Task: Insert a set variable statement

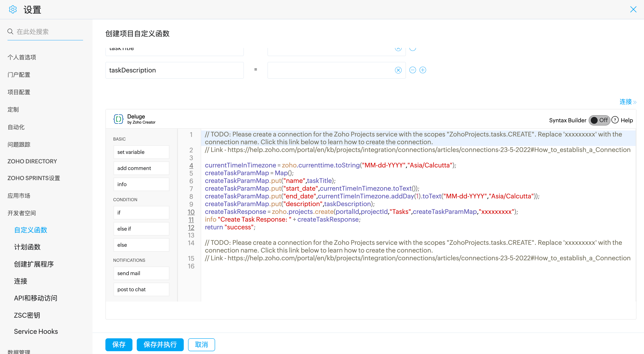Action: [141, 152]
